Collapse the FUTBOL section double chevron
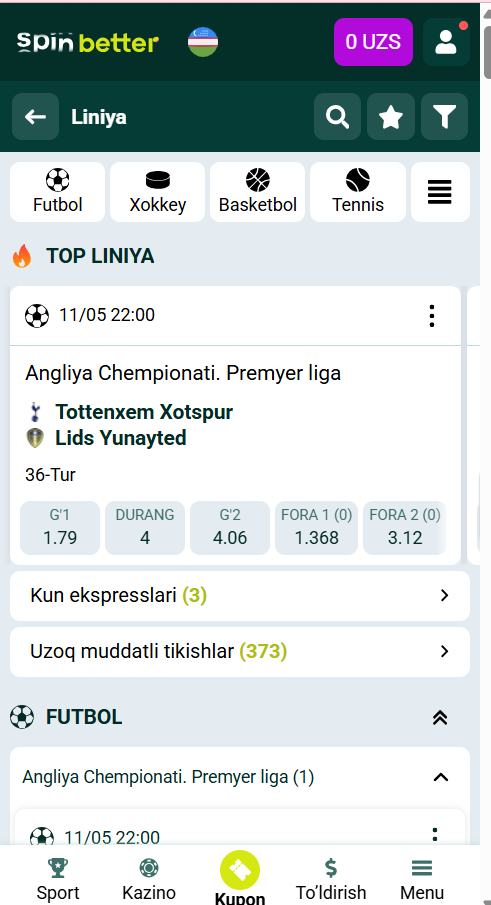The image size is (491, 905). click(x=440, y=717)
